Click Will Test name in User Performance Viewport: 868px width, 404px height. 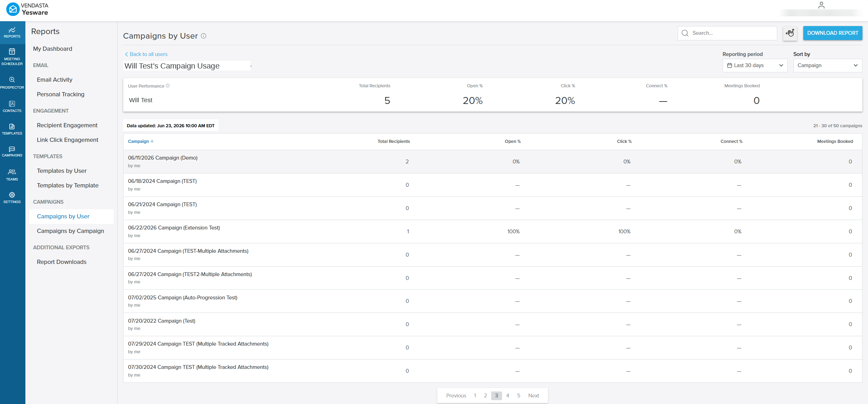pos(141,100)
